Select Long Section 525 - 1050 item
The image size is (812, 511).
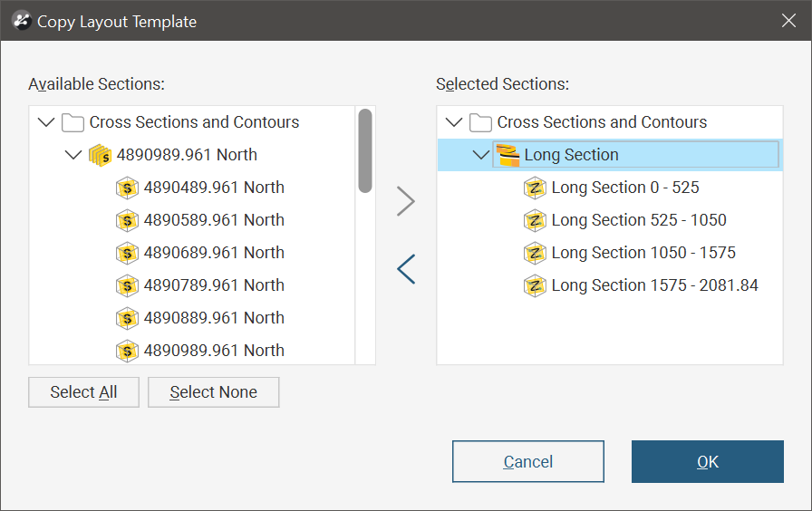pyautogui.click(x=639, y=220)
